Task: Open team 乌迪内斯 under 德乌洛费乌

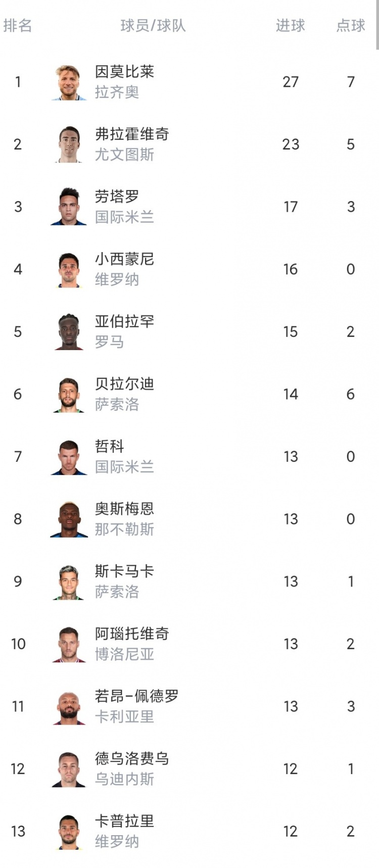Action: [x=124, y=779]
